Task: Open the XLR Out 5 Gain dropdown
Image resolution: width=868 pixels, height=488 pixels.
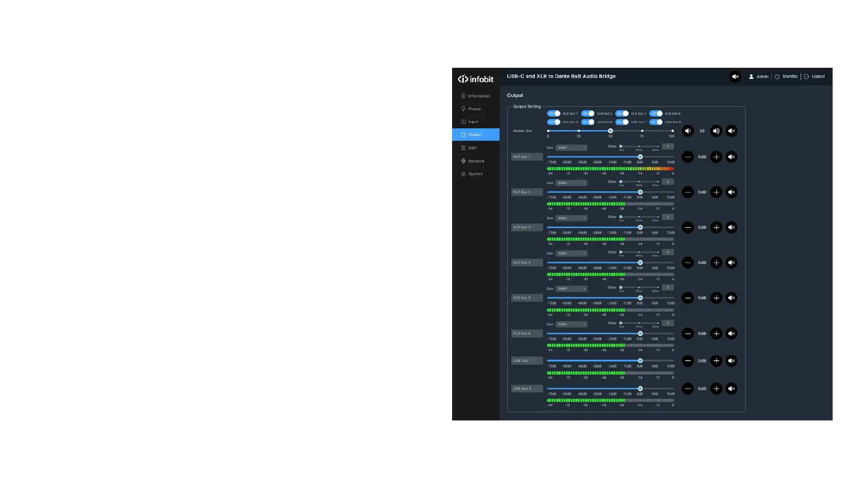Action: coord(571,289)
